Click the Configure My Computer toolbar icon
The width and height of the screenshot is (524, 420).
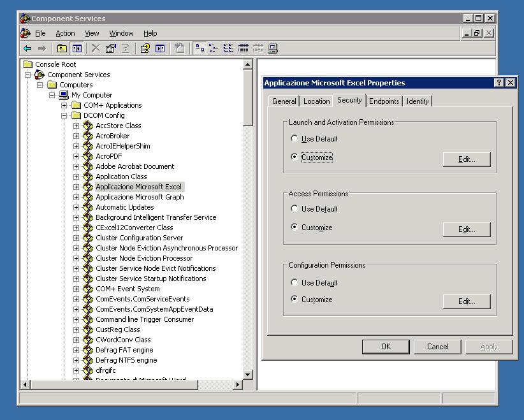(x=273, y=49)
